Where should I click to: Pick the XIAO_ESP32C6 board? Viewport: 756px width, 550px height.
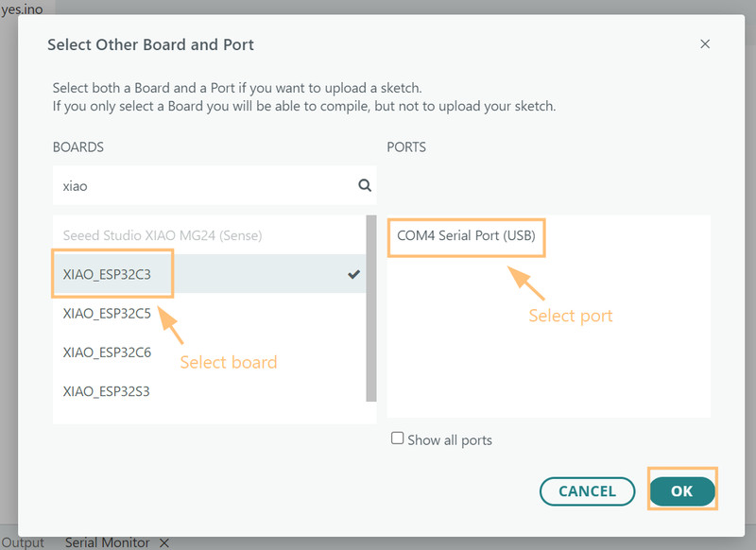coord(107,352)
